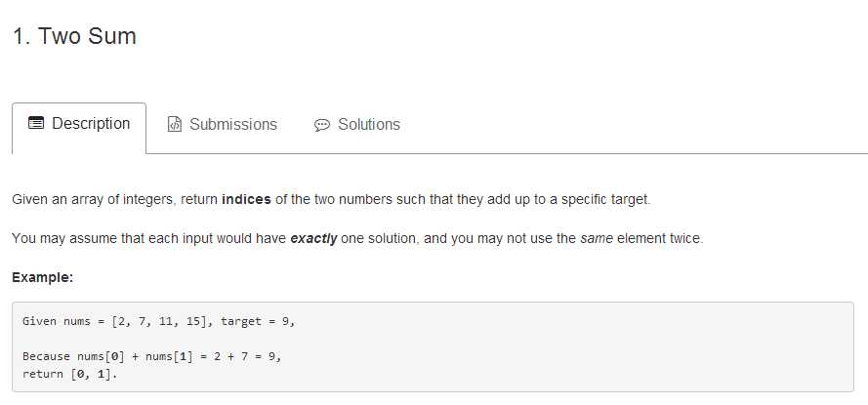Click the Description tab's list icon

tap(36, 124)
